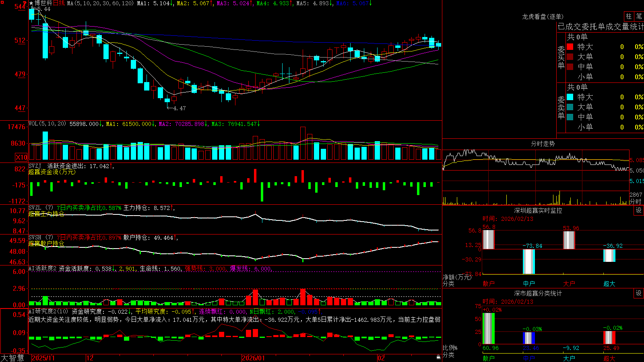This screenshot has height=362, width=644.
Task: Click the dark red 大单 buy-order swatch
Action: [x=570, y=57]
